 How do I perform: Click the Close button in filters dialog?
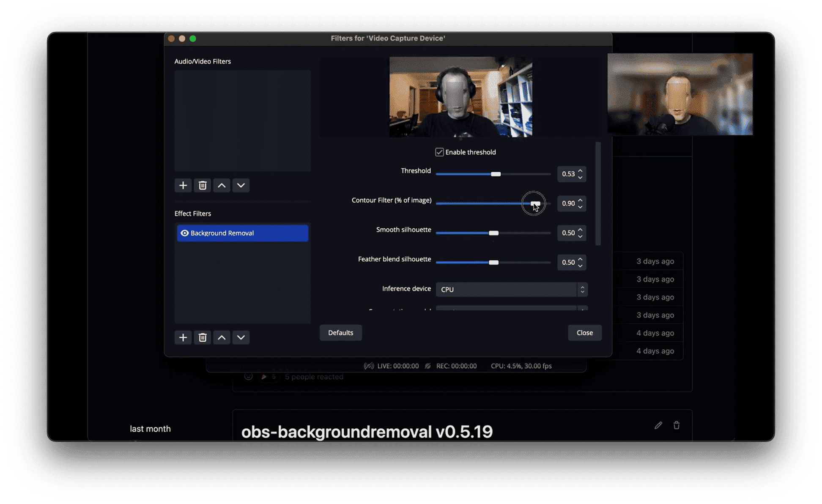tap(584, 333)
